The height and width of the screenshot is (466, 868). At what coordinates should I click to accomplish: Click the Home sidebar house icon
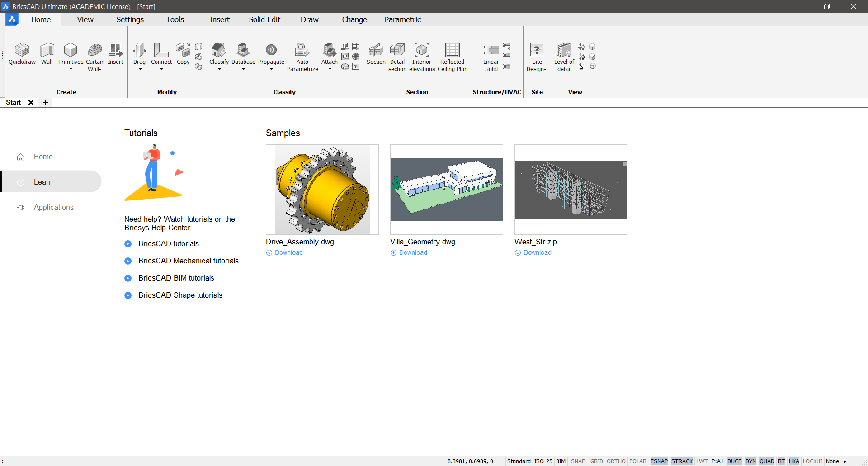pos(21,157)
